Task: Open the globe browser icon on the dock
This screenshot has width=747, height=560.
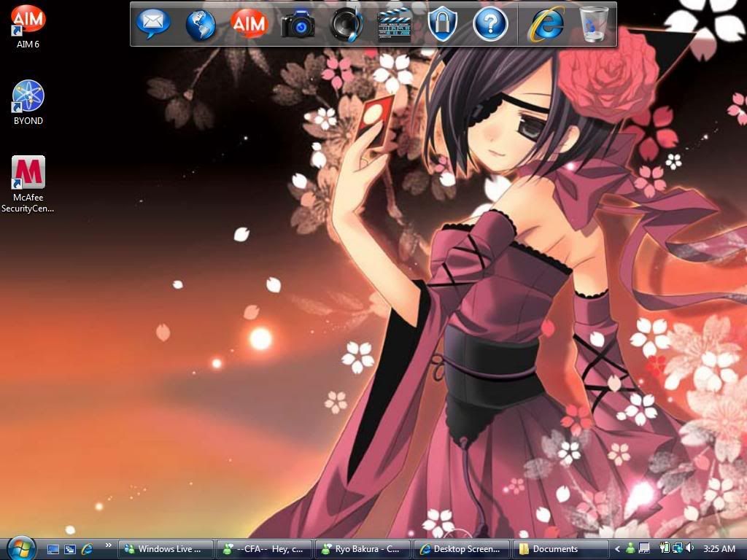Action: [x=201, y=24]
